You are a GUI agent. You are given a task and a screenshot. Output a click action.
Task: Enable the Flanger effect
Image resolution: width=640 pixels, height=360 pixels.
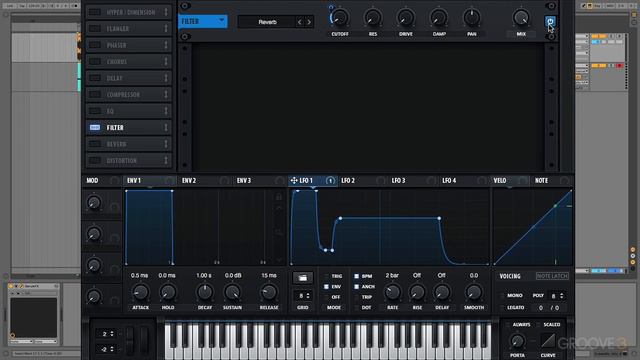[95, 29]
